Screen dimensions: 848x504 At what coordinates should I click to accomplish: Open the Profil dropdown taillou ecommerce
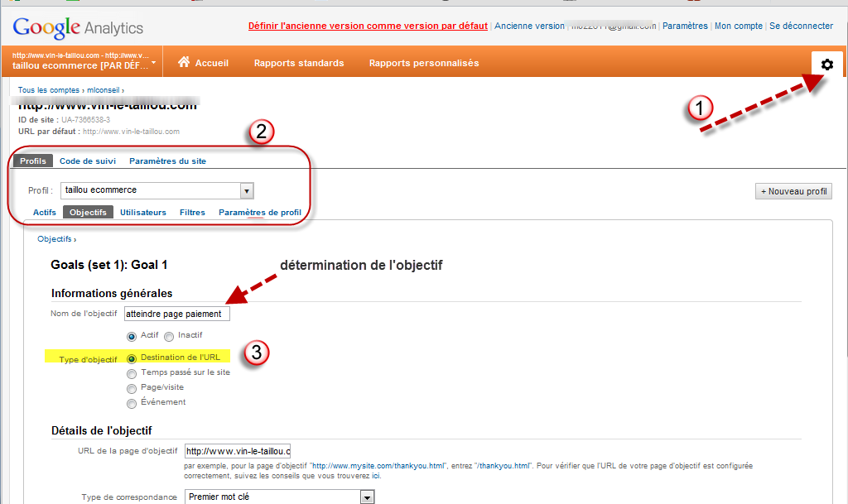tap(157, 190)
